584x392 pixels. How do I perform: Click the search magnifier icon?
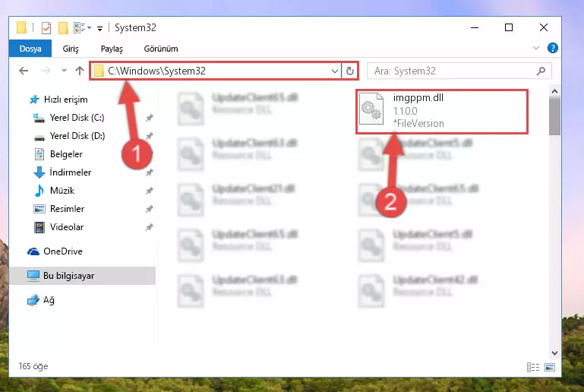[541, 71]
